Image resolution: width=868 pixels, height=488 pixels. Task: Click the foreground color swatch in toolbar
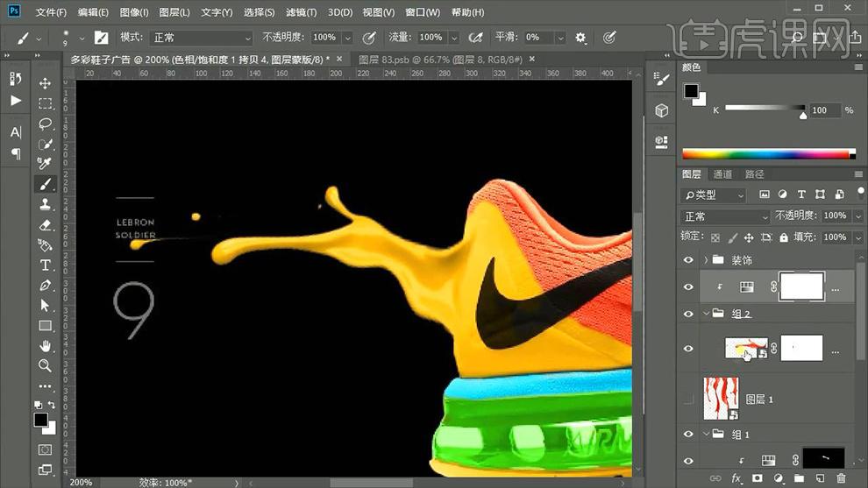point(40,420)
